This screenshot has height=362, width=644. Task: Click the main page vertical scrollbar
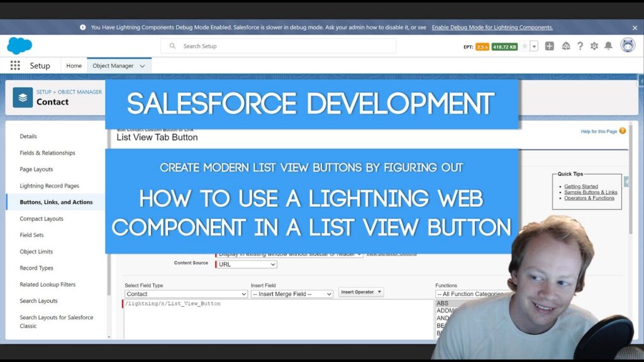631,180
